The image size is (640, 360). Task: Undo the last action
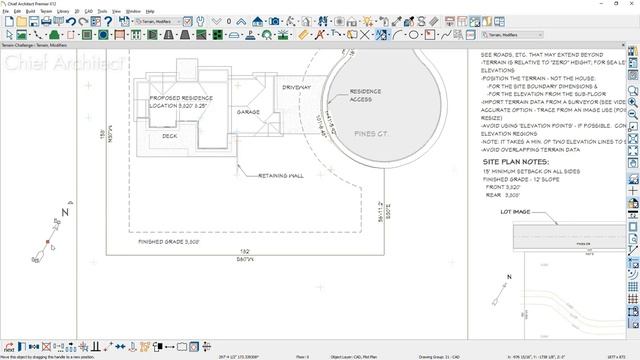click(71, 21)
